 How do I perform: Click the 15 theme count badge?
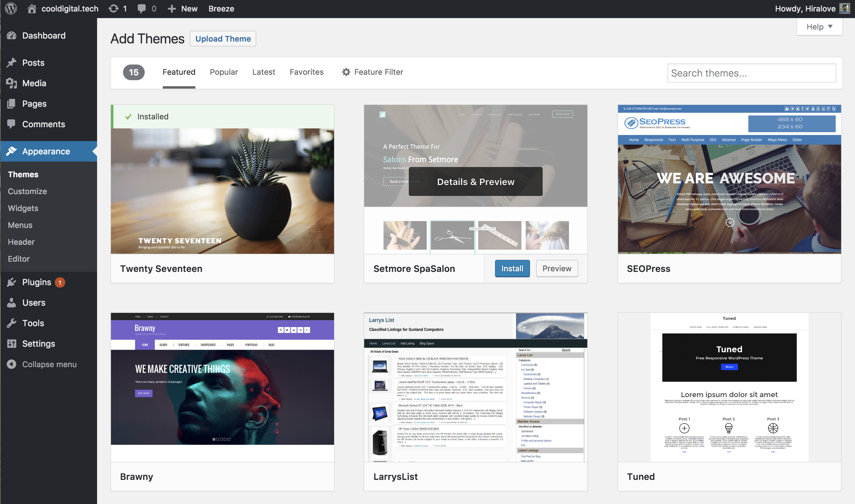[x=134, y=72]
